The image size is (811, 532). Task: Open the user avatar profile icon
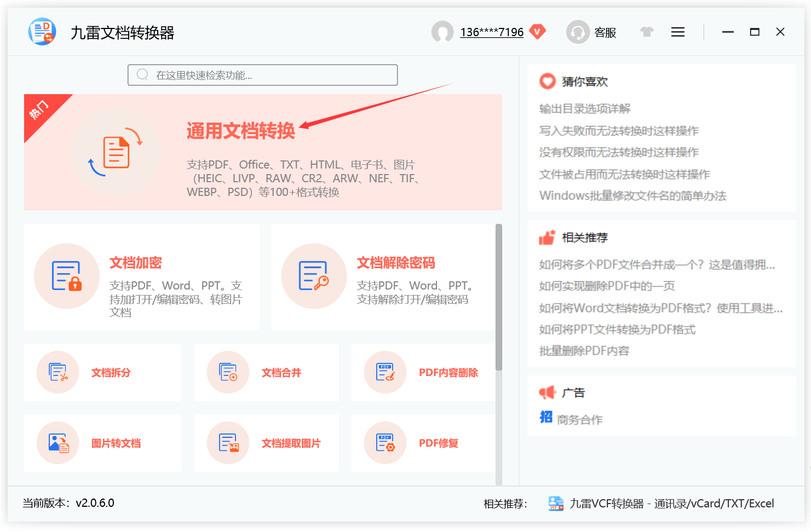click(442, 32)
